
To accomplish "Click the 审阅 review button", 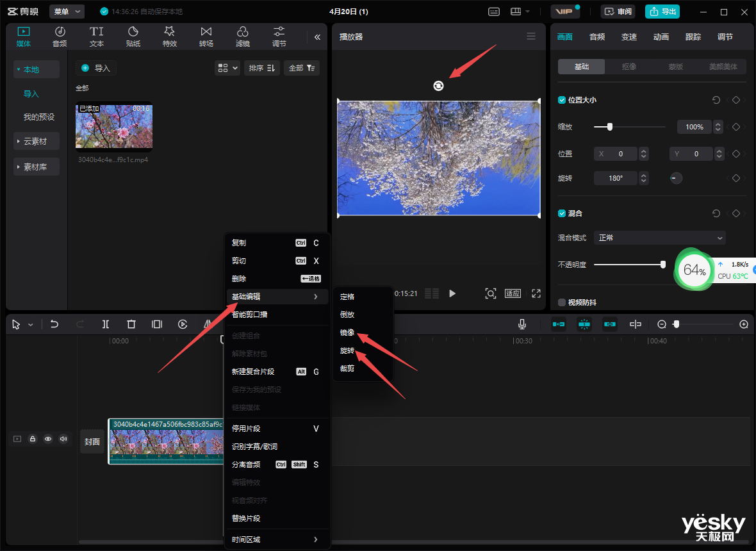I will point(618,11).
